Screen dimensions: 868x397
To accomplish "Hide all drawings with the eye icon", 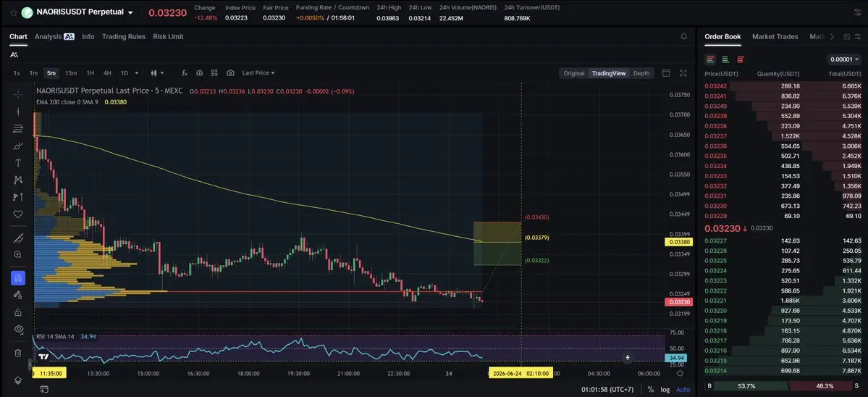I will coord(17,330).
